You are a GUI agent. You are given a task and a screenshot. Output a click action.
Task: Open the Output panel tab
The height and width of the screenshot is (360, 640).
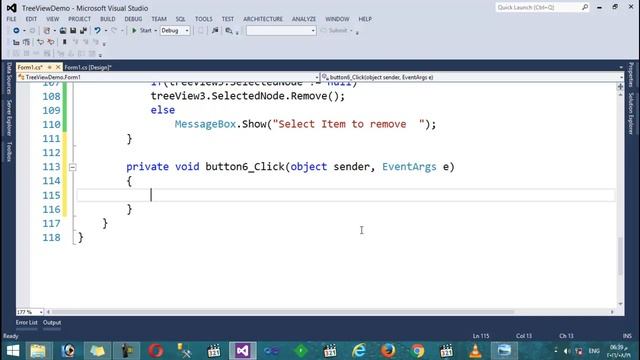(x=52, y=322)
